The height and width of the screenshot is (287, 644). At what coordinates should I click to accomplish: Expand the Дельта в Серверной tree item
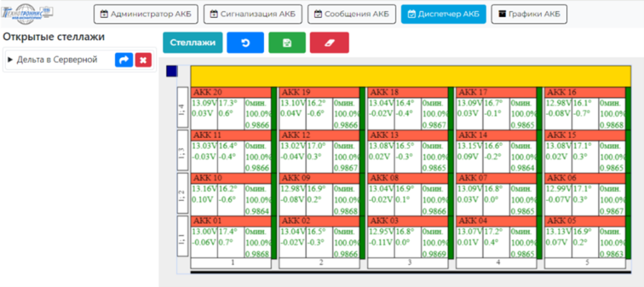click(10, 60)
